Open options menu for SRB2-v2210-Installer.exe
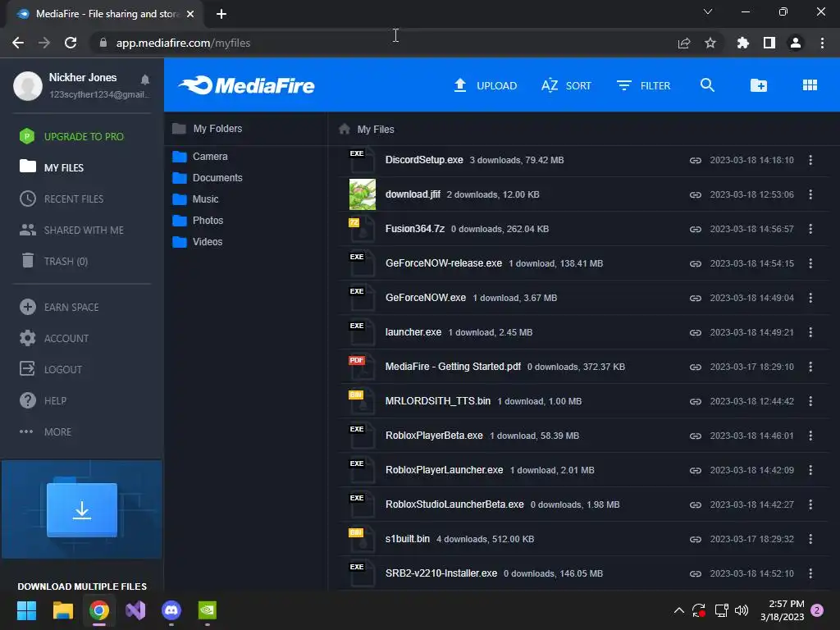This screenshot has height=630, width=840. point(810,573)
